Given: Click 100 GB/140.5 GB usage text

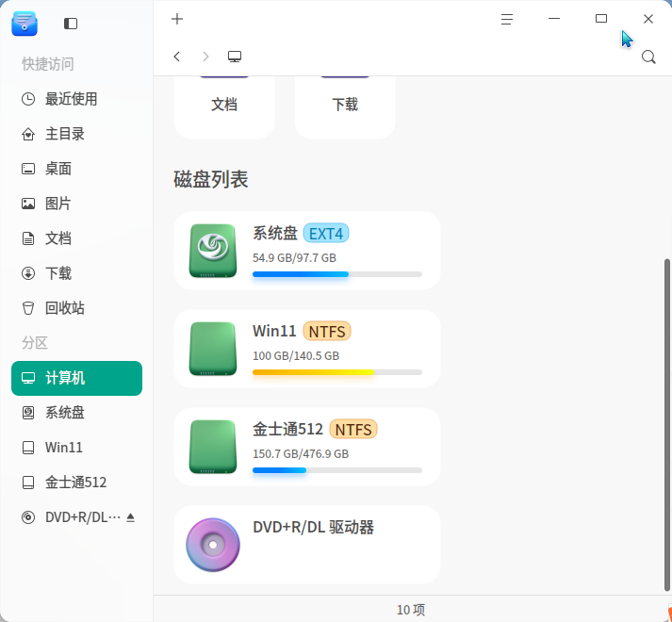Looking at the screenshot, I should [296, 356].
